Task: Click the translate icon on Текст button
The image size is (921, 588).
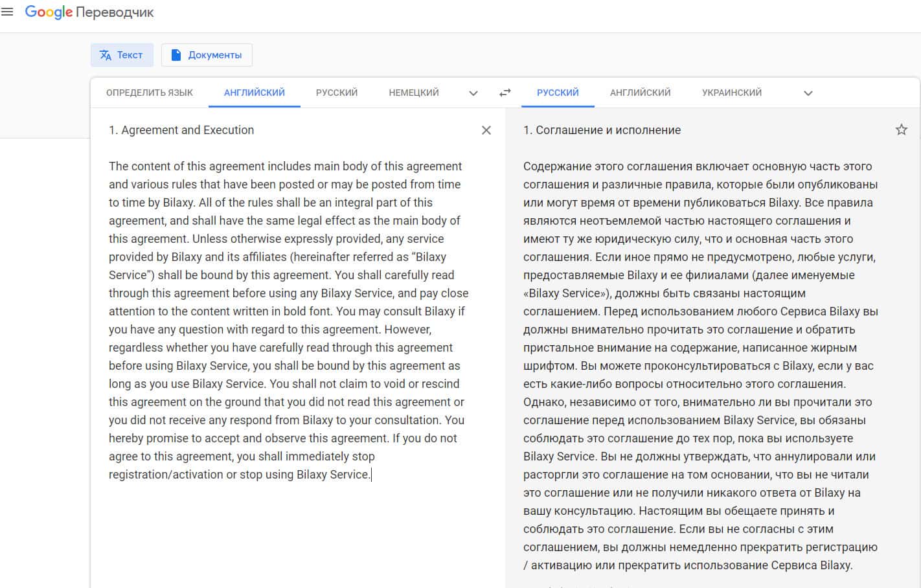Action: point(106,55)
